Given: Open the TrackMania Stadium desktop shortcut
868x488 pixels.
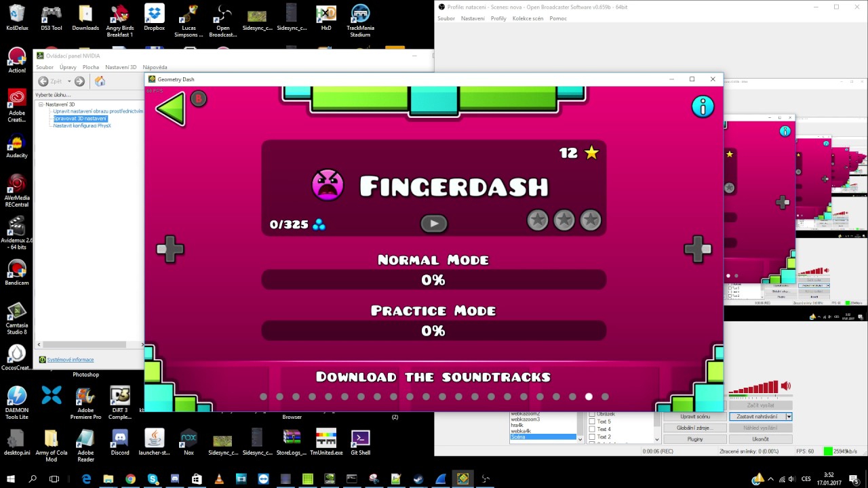Looking at the screenshot, I should [360, 20].
